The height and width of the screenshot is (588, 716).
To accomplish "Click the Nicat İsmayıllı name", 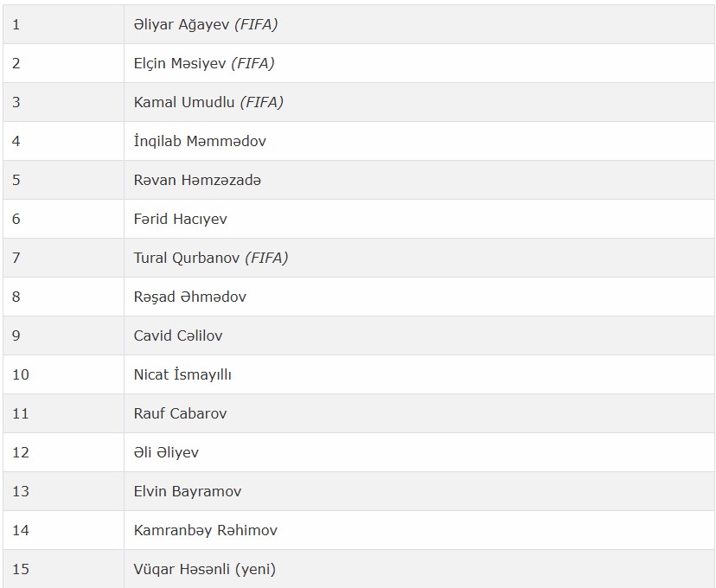I will tap(182, 374).
